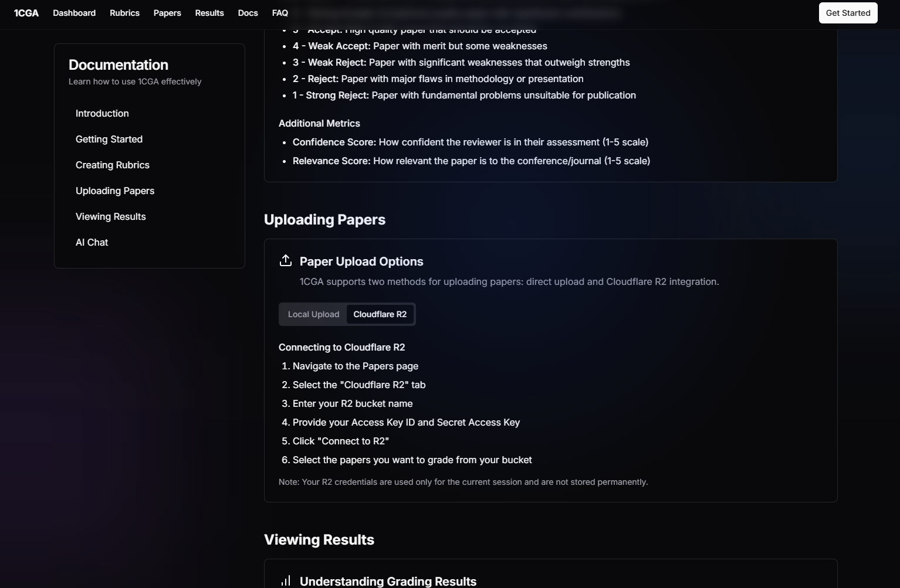
Task: Open the FAQ page
Action: (x=280, y=13)
